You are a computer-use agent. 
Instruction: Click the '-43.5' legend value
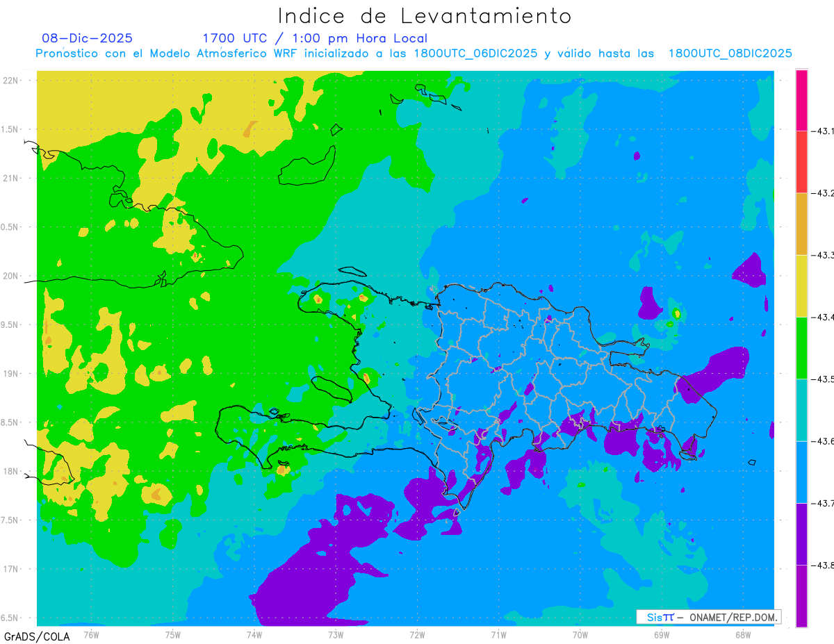(x=822, y=379)
